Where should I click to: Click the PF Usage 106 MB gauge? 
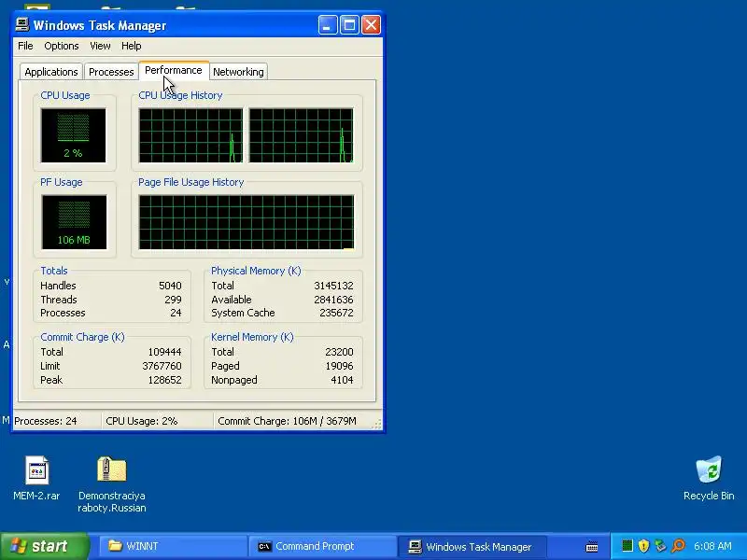74,222
